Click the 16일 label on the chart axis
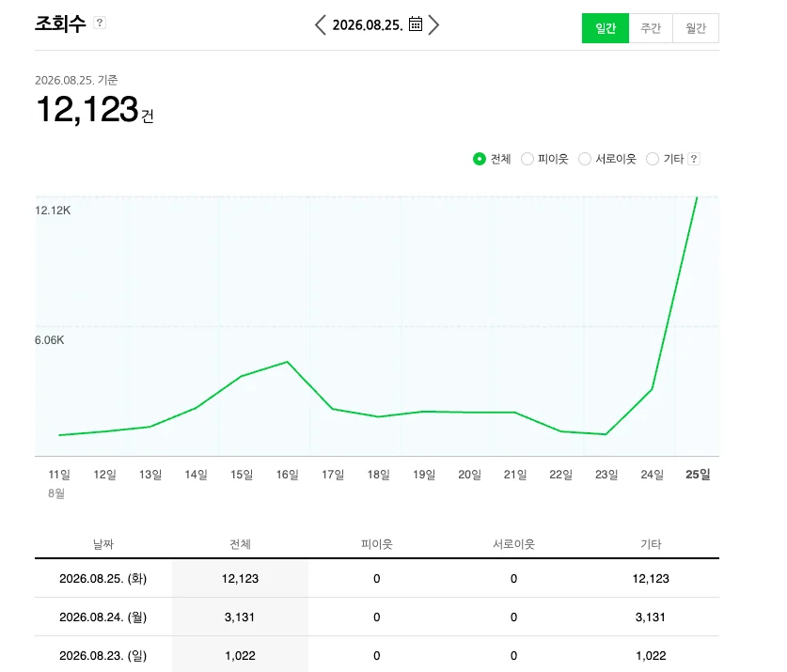This screenshot has height=672, width=787. [287, 475]
